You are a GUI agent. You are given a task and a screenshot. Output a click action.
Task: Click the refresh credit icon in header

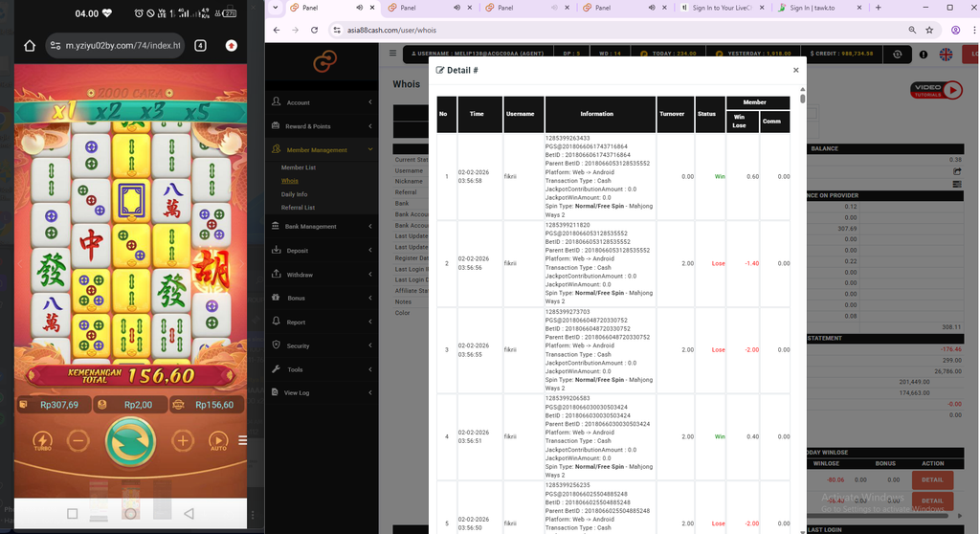[897, 55]
